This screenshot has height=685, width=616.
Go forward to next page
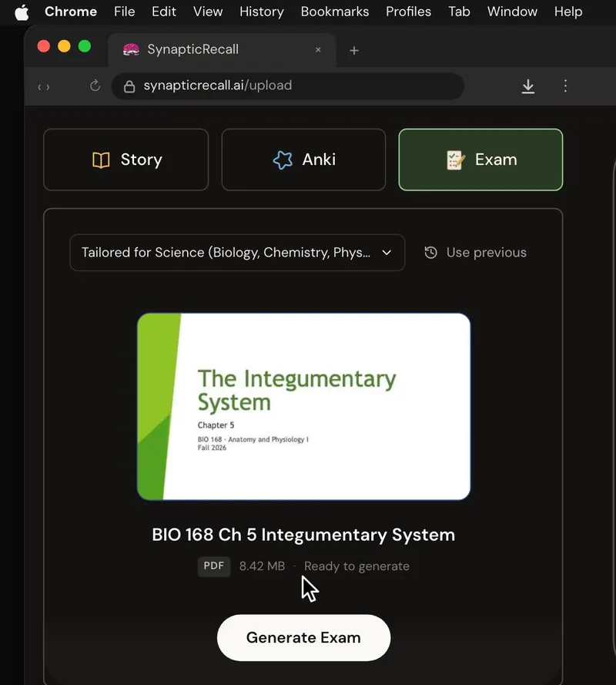coord(48,87)
